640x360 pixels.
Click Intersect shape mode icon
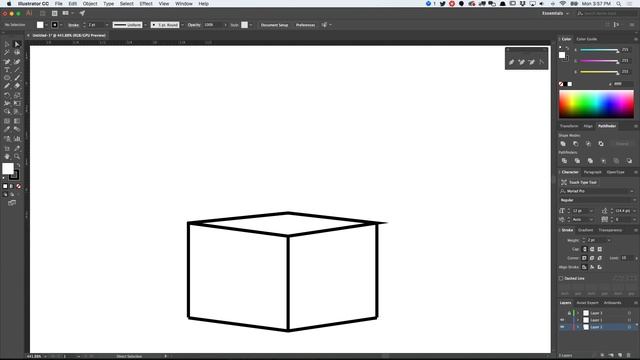[x=589, y=144]
